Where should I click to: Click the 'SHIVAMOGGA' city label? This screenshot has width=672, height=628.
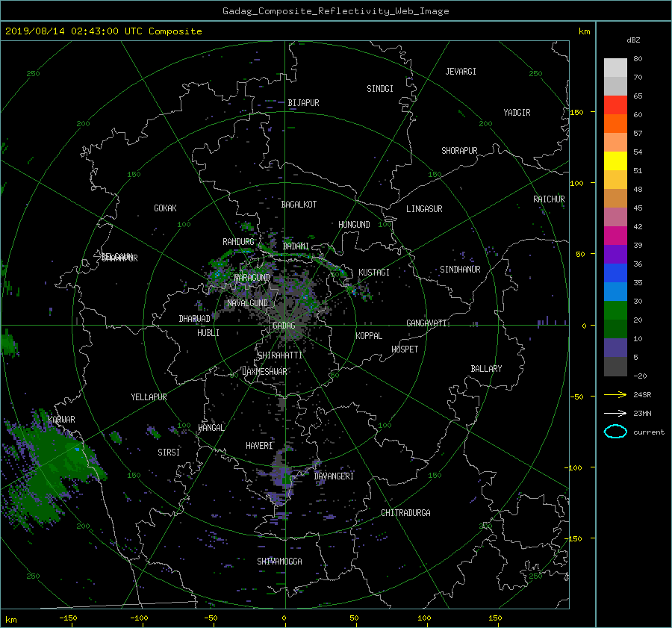[x=279, y=562]
